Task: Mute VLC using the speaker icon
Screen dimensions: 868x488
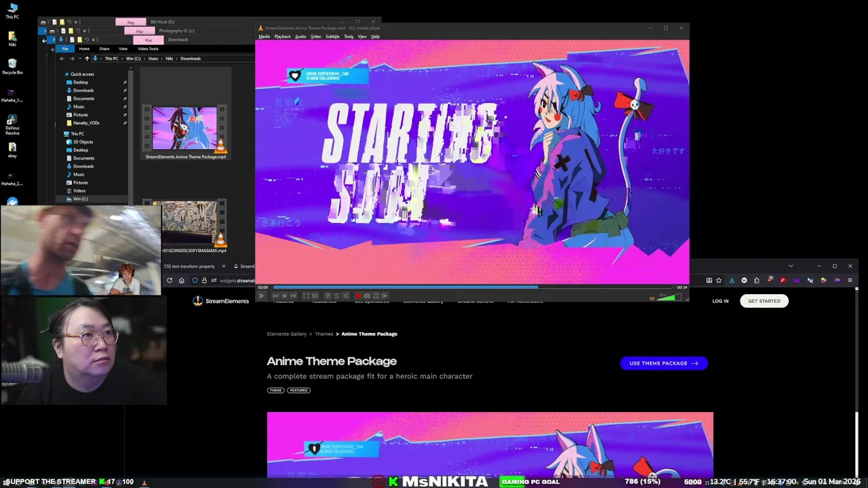Action: (652, 297)
